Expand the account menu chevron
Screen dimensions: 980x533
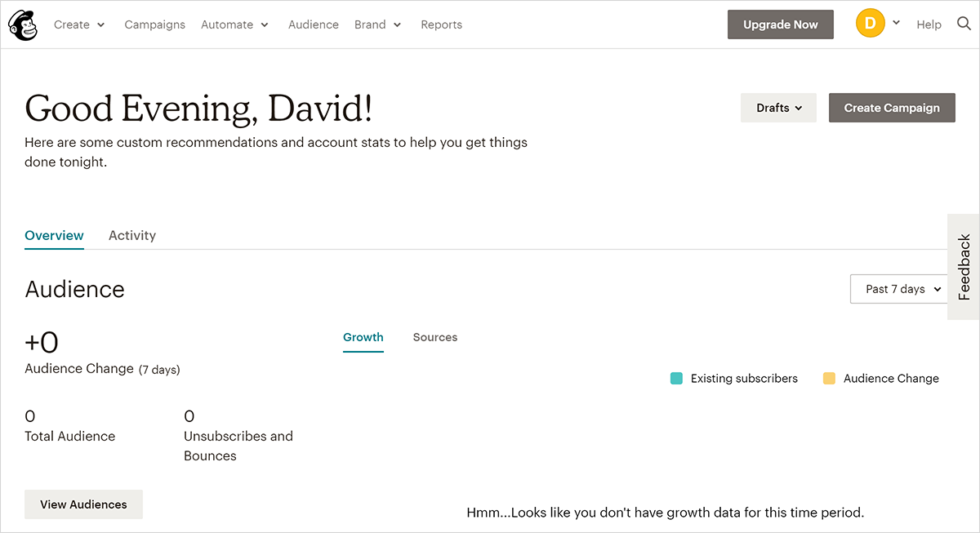pyautogui.click(x=896, y=23)
